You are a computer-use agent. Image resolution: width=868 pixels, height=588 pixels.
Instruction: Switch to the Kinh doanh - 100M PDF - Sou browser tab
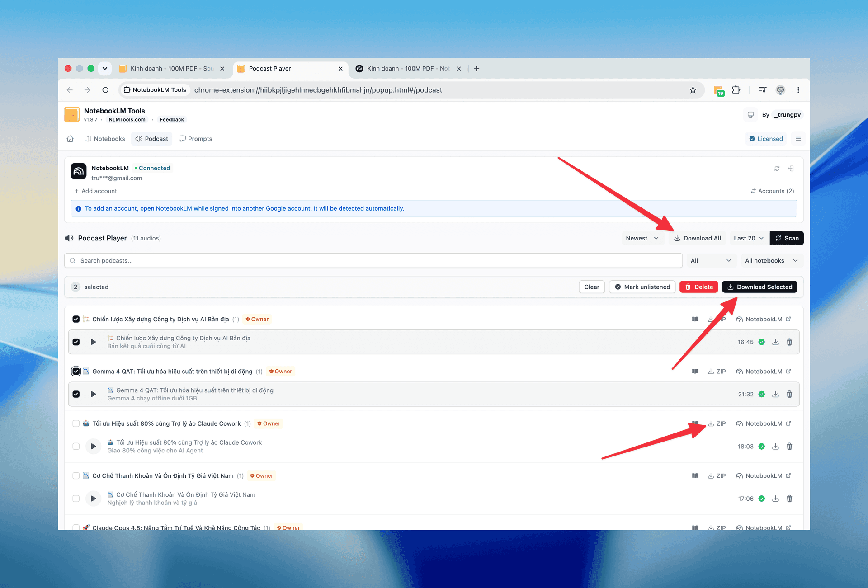pos(172,69)
